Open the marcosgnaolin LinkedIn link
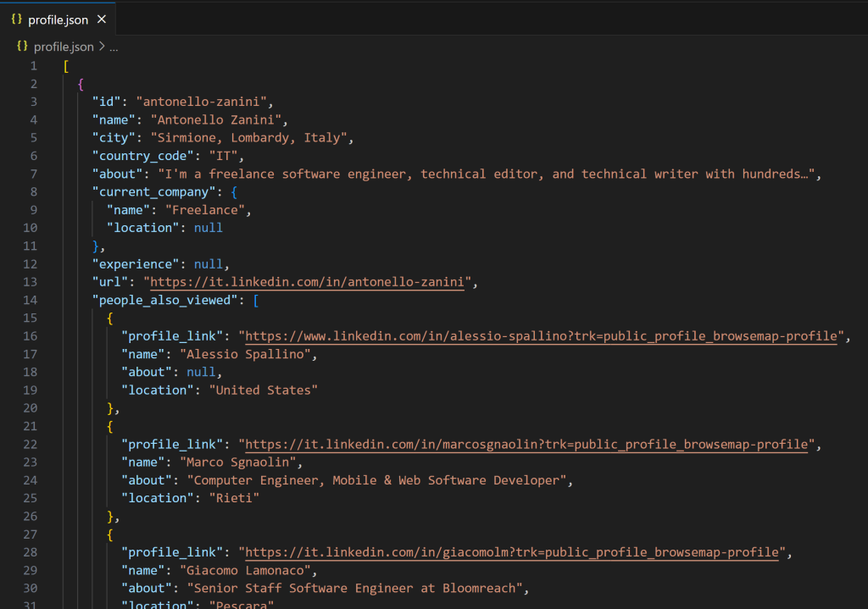Image resolution: width=868 pixels, height=609 pixels. tap(526, 444)
